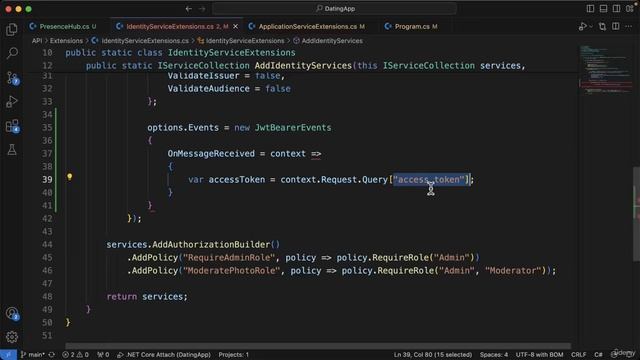Click the ports forwarded indicator

pyautogui.click(x=103, y=355)
